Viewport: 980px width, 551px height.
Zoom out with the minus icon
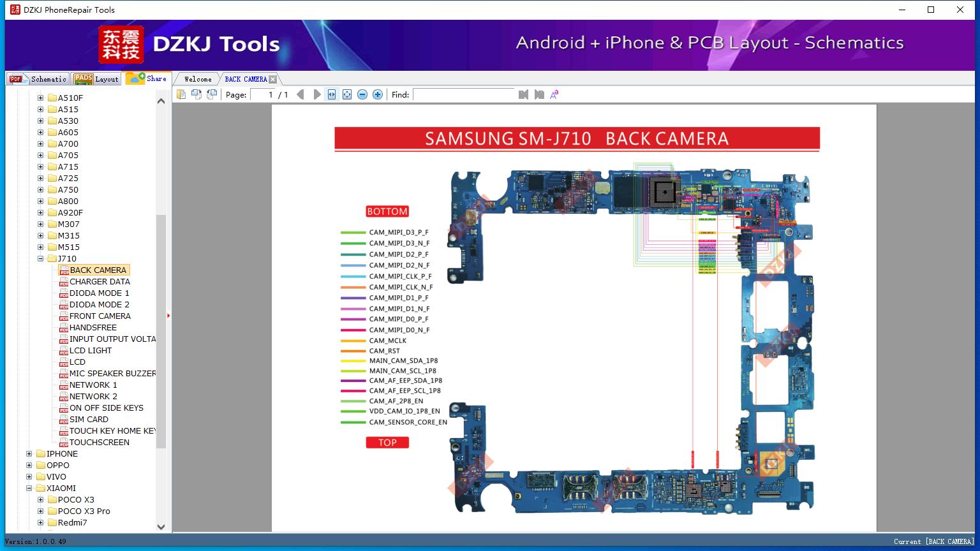pyautogui.click(x=362, y=94)
